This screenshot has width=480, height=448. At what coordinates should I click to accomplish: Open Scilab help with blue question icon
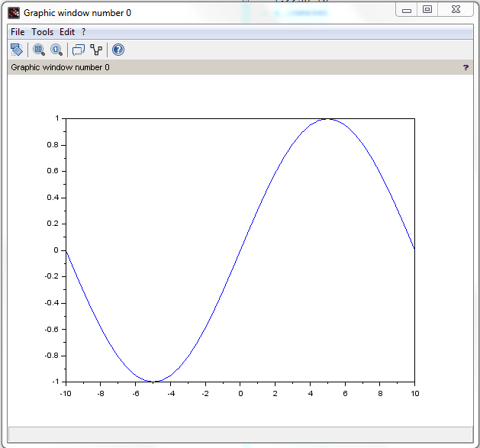[x=118, y=50]
